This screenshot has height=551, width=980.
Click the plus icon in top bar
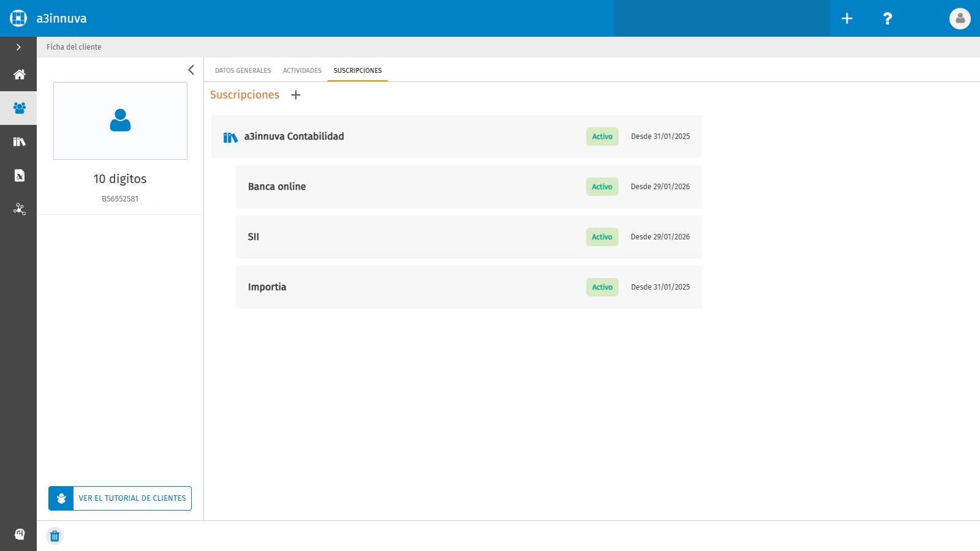[x=847, y=18]
